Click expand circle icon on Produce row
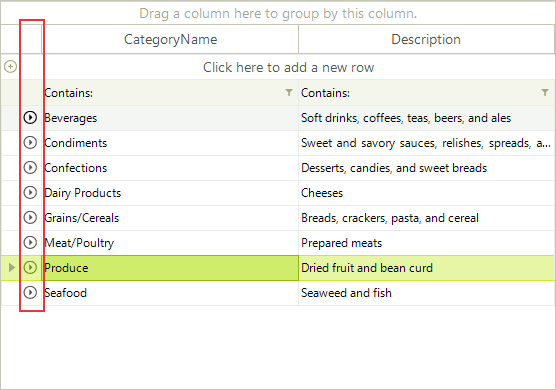 click(30, 268)
